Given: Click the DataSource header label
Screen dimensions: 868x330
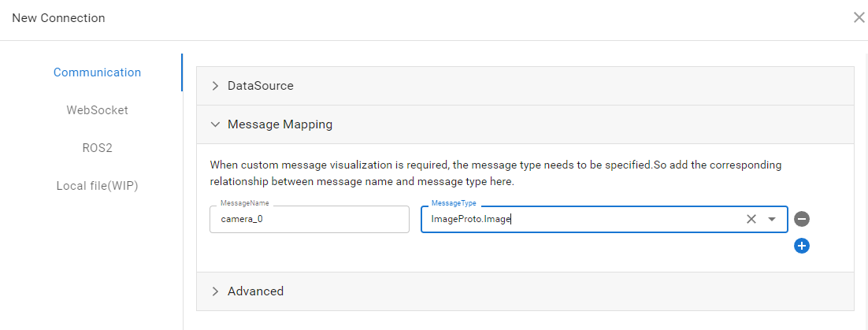Looking at the screenshot, I should [x=260, y=86].
